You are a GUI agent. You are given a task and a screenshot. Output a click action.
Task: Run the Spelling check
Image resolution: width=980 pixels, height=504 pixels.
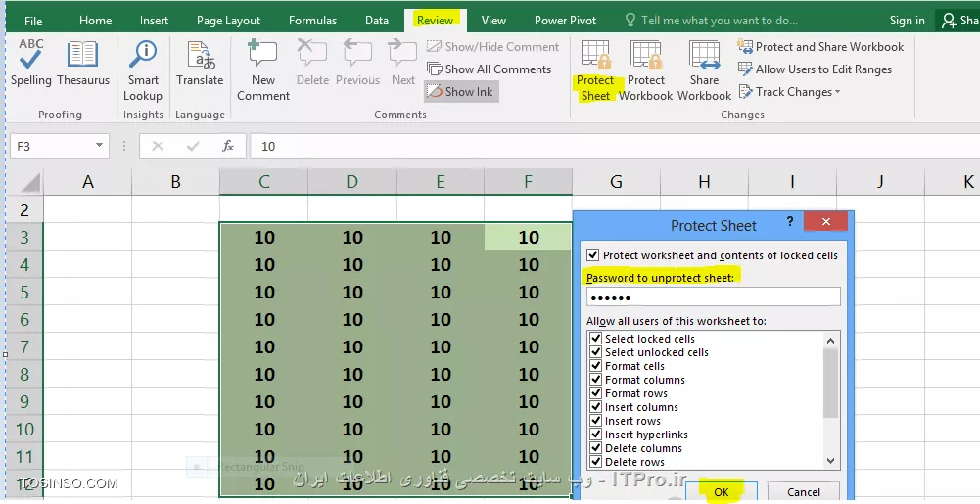pos(30,63)
